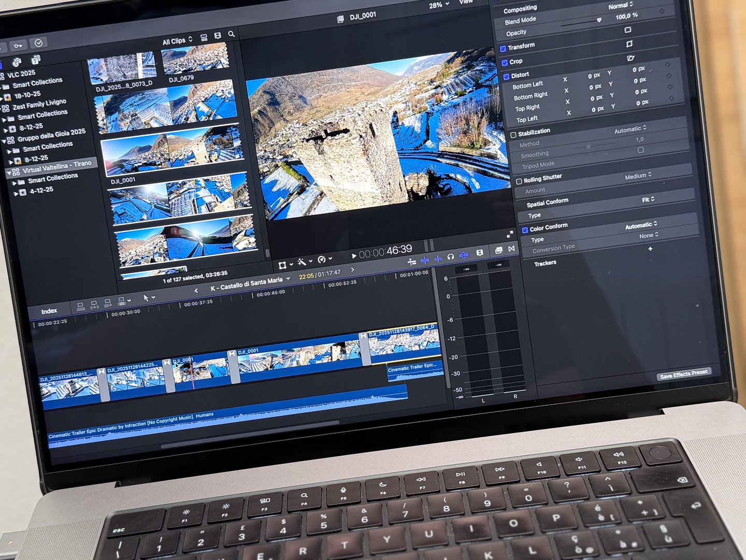746x560 pixels.
Task: Click the browser search magnifier icon
Action: (232, 34)
